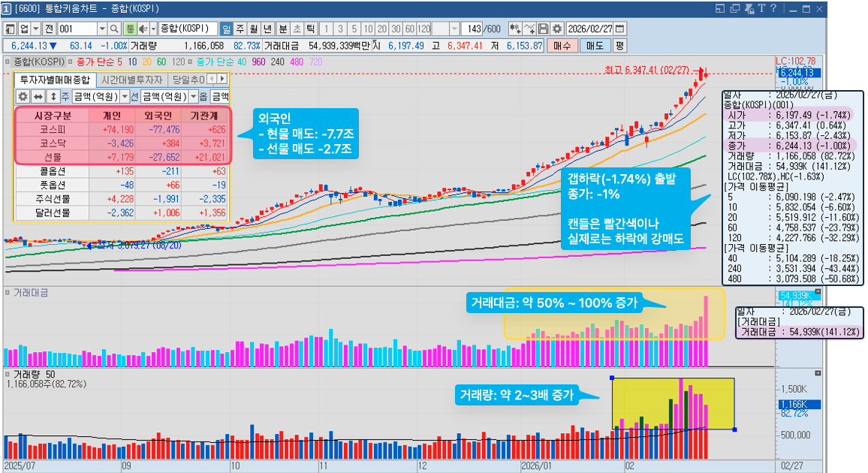Open the 주 금액(억원) unit dropdown

pyautogui.click(x=124, y=95)
